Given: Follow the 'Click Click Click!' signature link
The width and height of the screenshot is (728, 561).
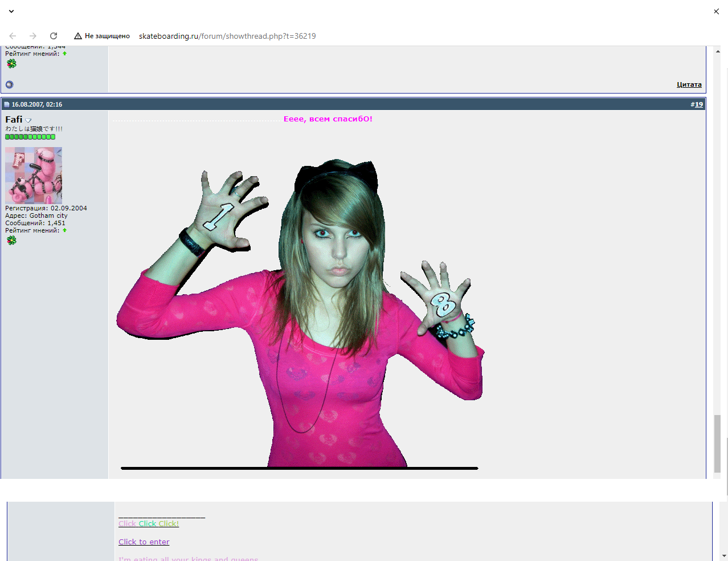Looking at the screenshot, I should point(149,523).
